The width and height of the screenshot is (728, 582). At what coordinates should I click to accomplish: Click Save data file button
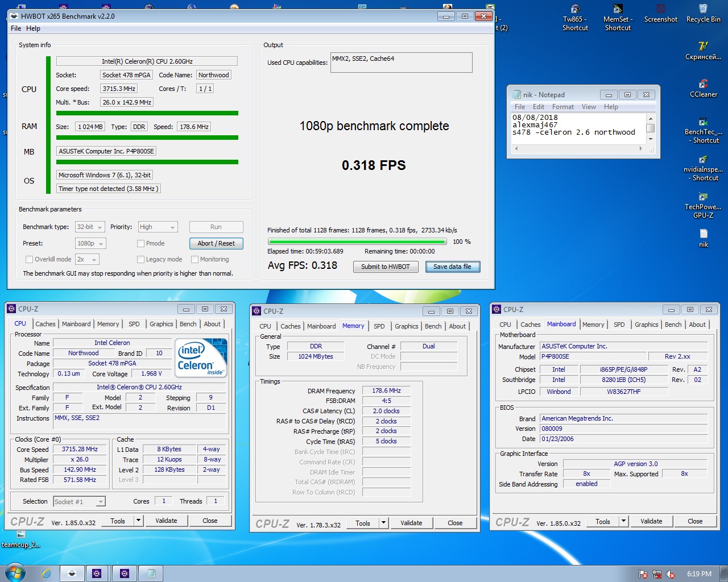click(453, 267)
